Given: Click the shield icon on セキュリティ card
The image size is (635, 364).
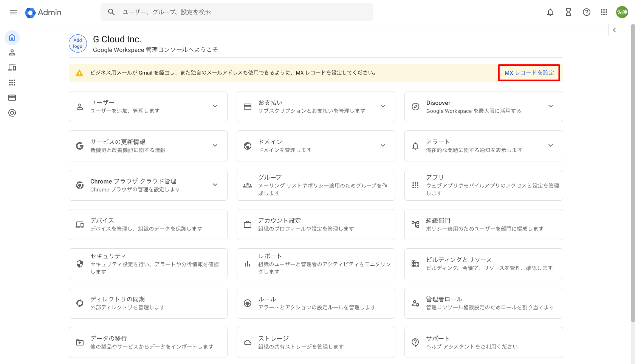Looking at the screenshot, I should click(80, 264).
